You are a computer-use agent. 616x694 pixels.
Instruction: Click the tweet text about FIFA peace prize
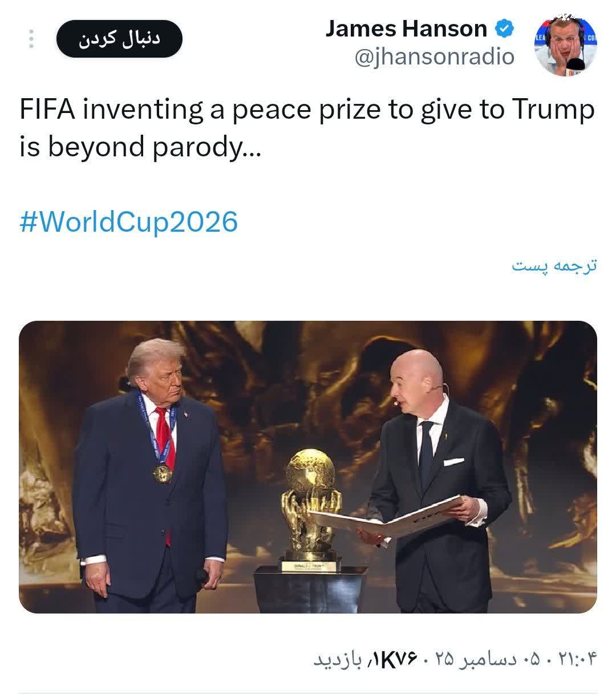click(307, 128)
